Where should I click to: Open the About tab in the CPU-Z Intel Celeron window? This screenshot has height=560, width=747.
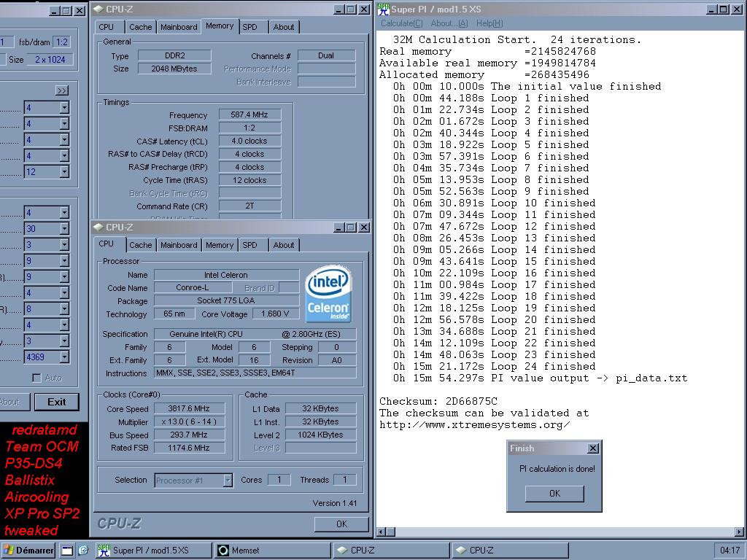(284, 245)
